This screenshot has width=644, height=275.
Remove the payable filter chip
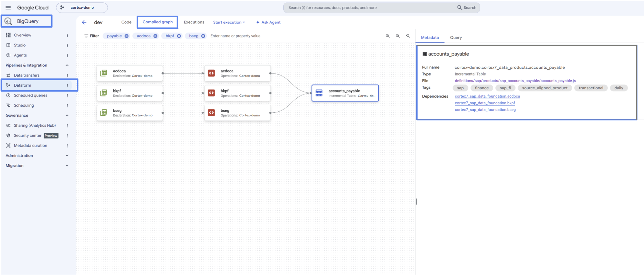coord(126,36)
